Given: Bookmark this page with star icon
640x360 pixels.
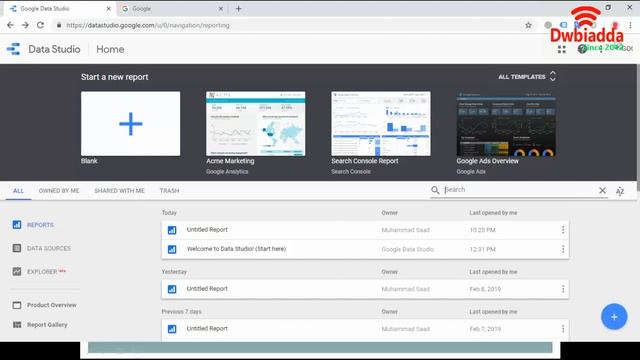Looking at the screenshot, I should coord(529,25).
